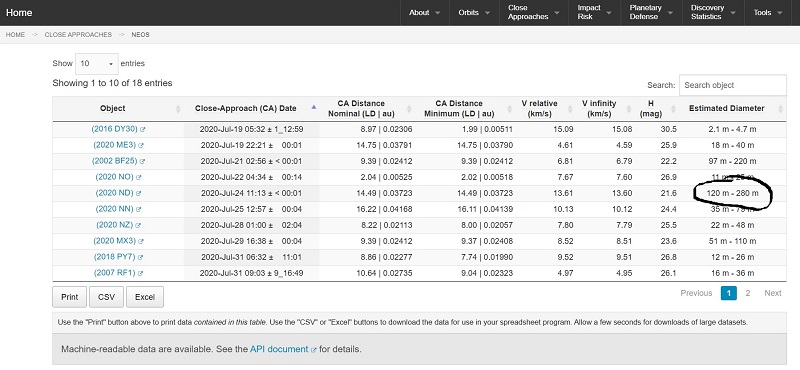This screenshot has height=370, width=800.
Task: Click sort arrows in V infinity header
Action: coord(629,109)
